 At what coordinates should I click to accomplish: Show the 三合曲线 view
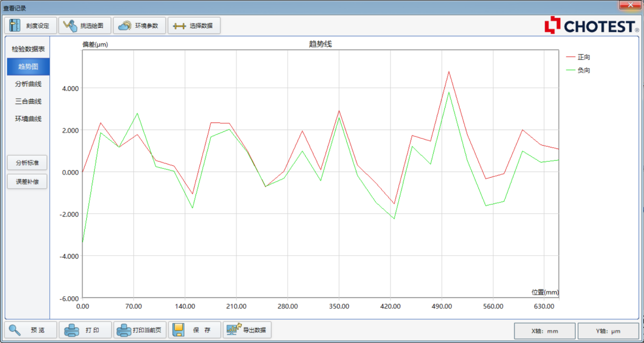pos(28,101)
